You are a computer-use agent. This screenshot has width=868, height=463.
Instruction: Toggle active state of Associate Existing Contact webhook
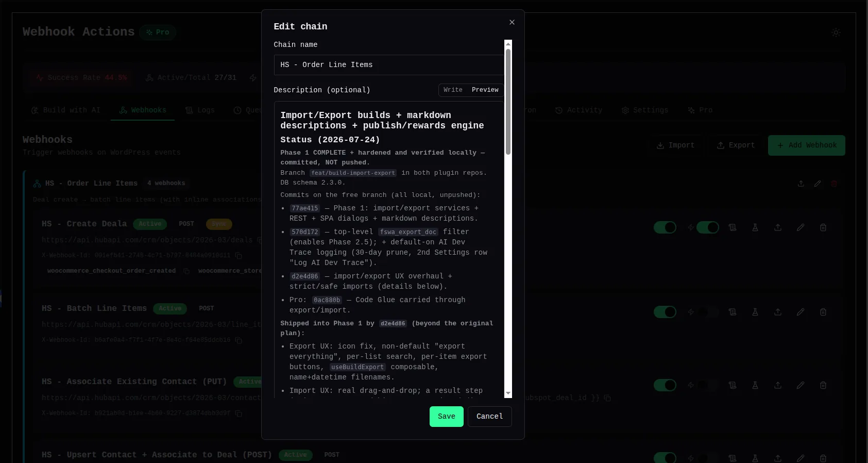click(x=665, y=385)
